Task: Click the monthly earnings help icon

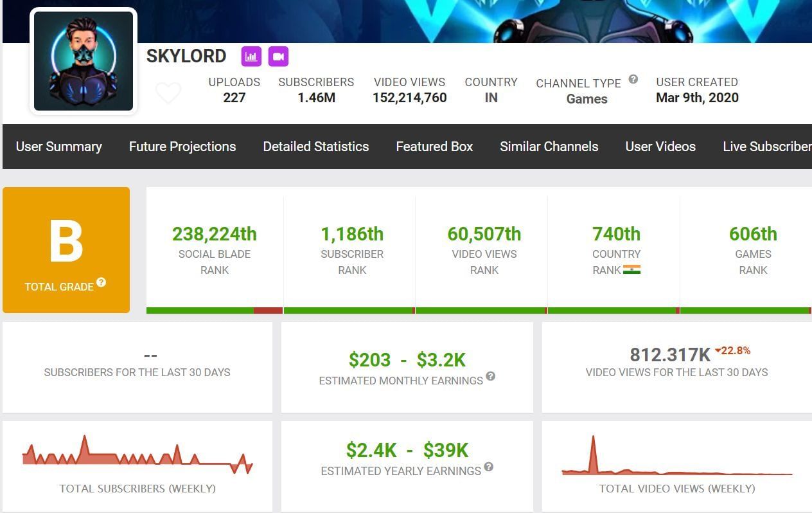Action: click(x=491, y=376)
